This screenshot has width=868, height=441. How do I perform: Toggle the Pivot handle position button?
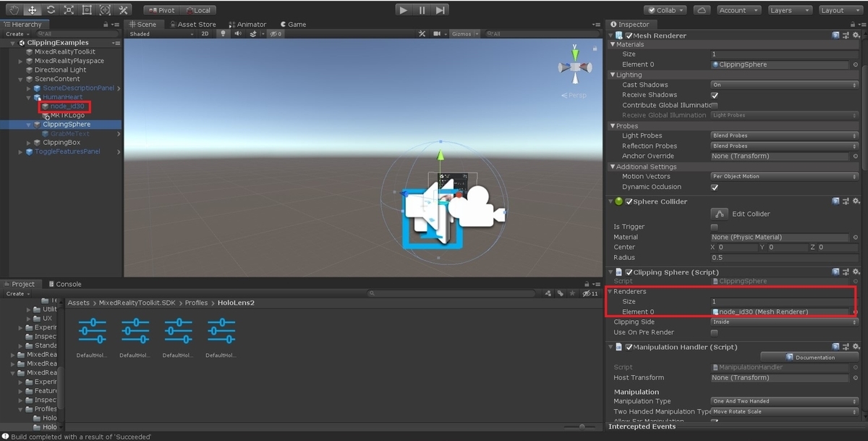[x=161, y=10]
